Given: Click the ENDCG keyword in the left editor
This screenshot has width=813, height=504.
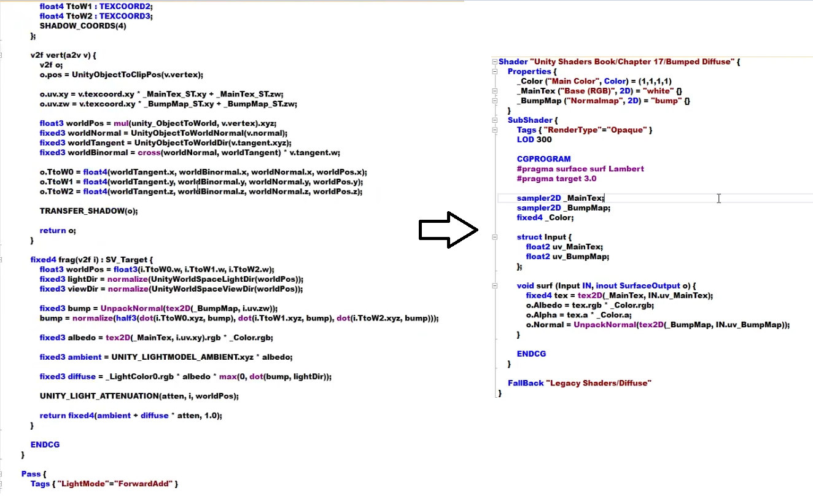Looking at the screenshot, I should [45, 445].
